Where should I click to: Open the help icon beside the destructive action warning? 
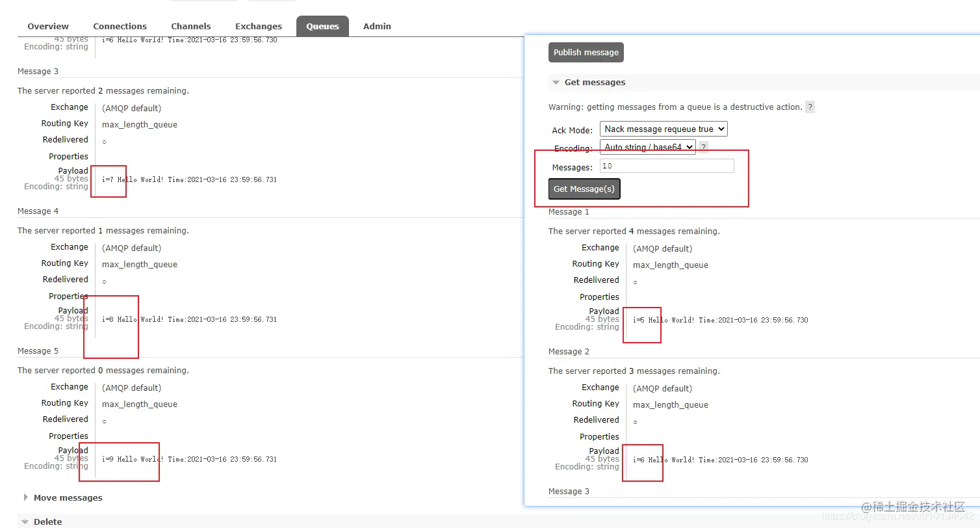point(810,107)
